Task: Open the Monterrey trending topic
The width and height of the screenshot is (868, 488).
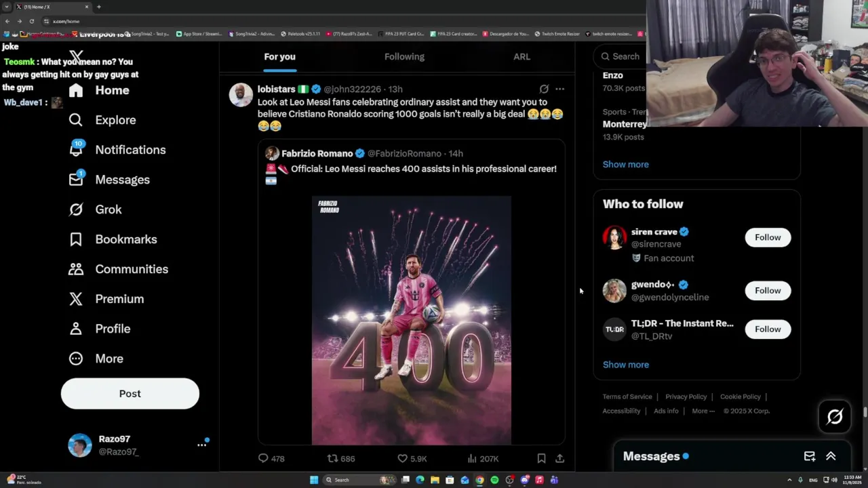Action: pyautogui.click(x=625, y=124)
